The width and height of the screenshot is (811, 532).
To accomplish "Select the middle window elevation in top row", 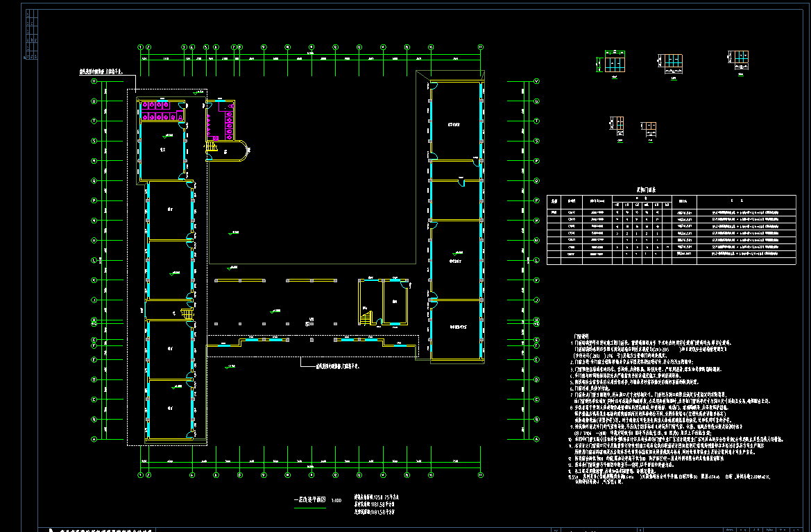I will click(671, 66).
